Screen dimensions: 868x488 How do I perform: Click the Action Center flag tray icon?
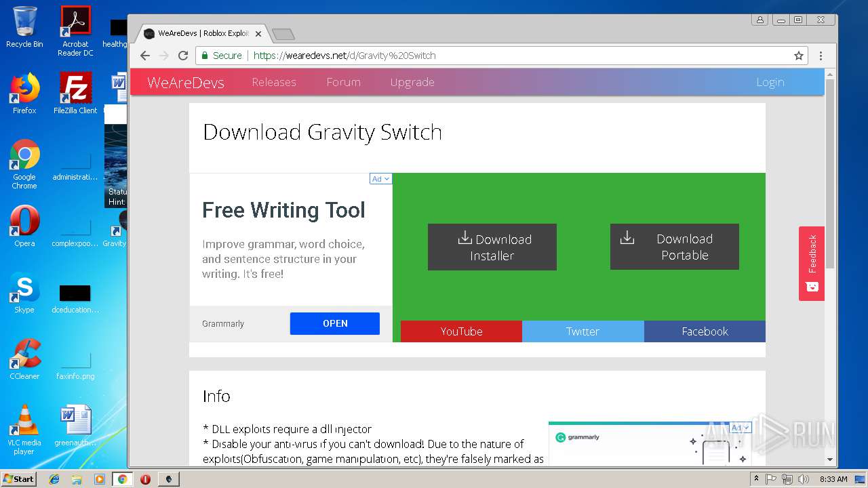point(771,479)
